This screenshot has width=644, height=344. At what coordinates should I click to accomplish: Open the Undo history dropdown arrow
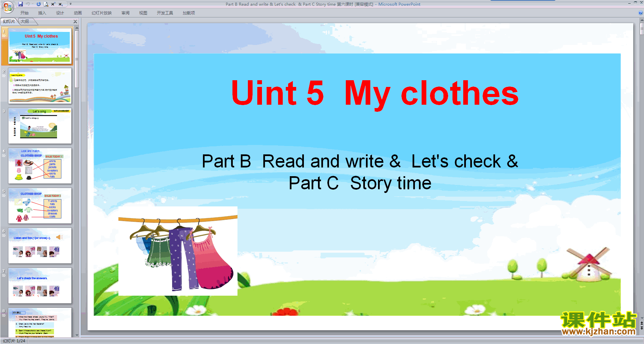[x=33, y=4]
